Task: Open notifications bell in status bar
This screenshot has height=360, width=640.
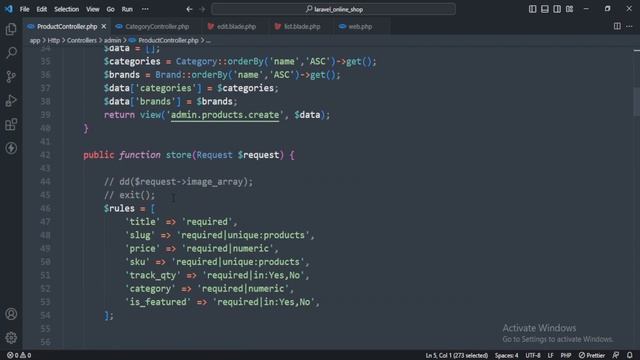Action: click(630, 356)
